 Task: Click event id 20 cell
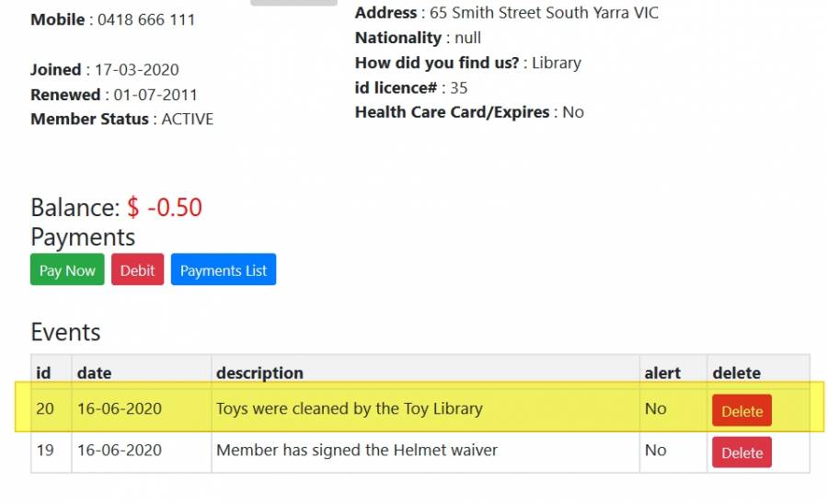45,408
